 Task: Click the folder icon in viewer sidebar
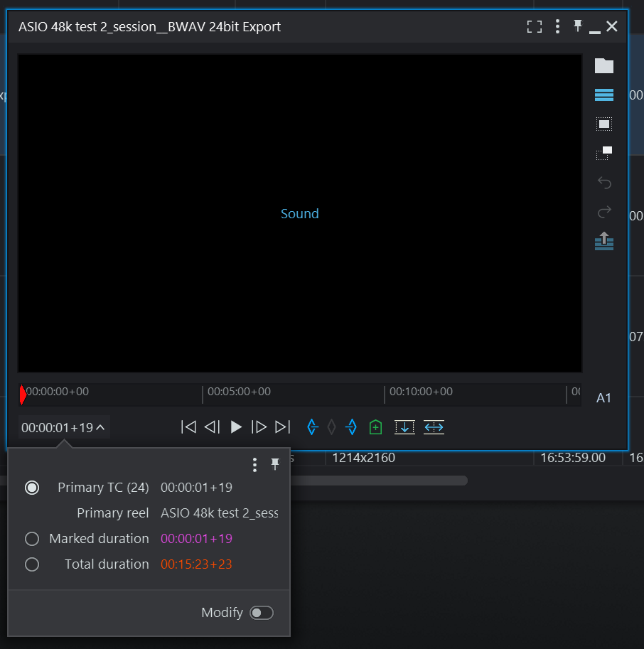(604, 65)
